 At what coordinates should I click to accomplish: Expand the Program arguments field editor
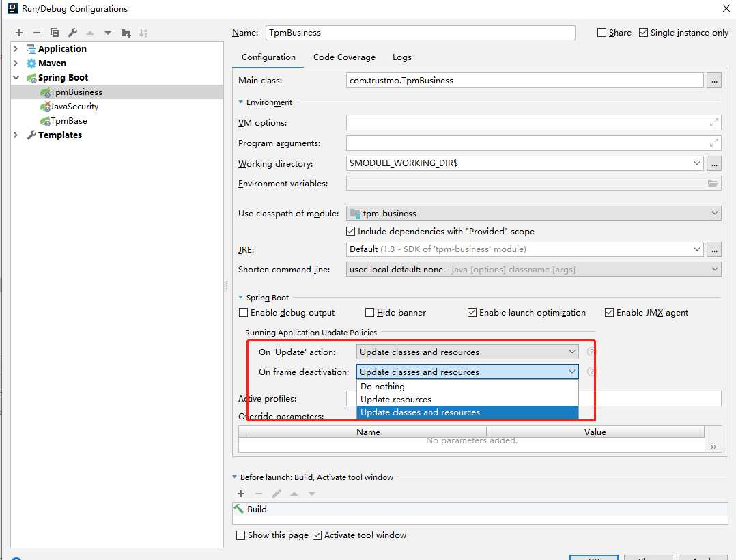[x=714, y=143]
